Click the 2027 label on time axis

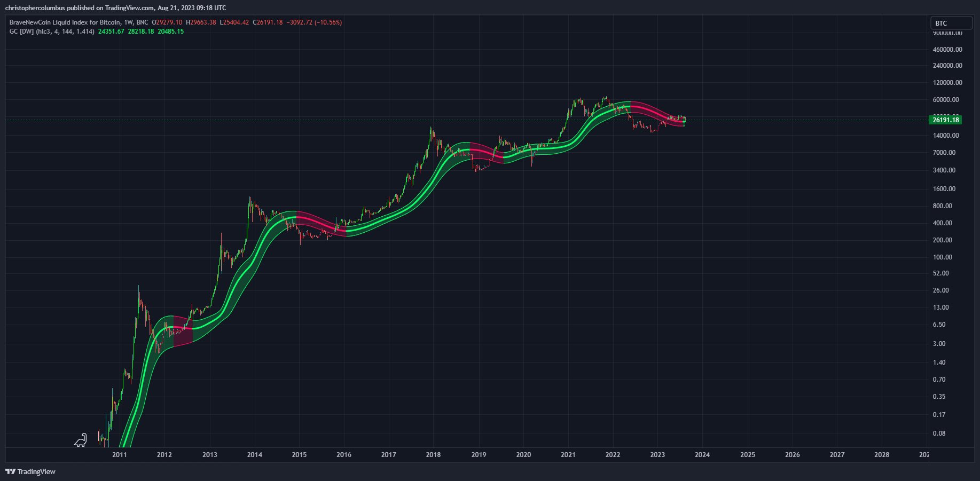(837, 455)
